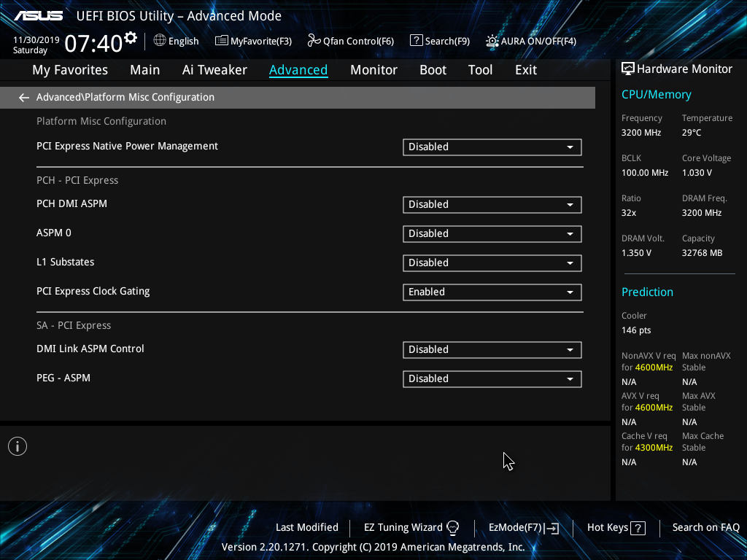747x560 pixels.
Task: Click the back arrow in breadcrumb bar
Action: [24, 98]
